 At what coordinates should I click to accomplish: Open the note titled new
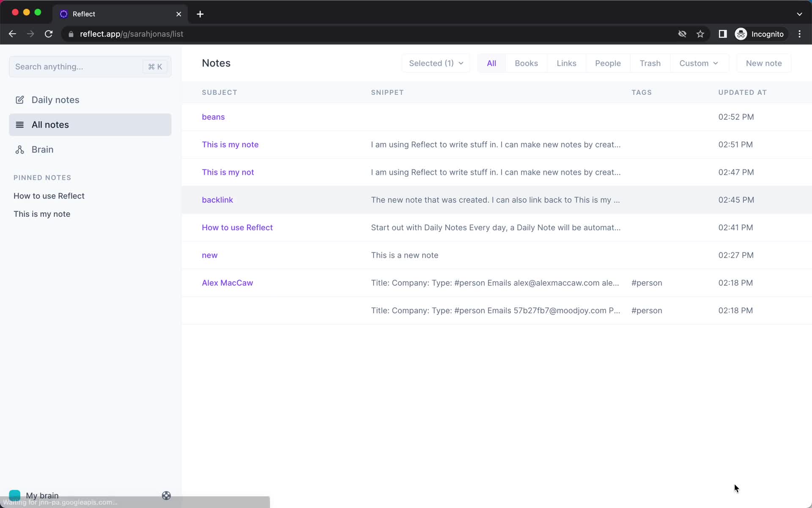[x=210, y=255]
